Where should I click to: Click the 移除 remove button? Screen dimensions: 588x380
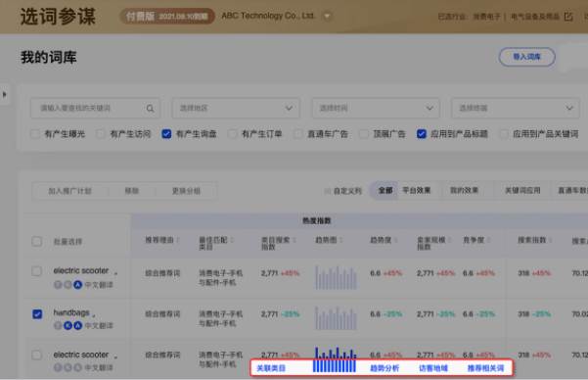132,191
